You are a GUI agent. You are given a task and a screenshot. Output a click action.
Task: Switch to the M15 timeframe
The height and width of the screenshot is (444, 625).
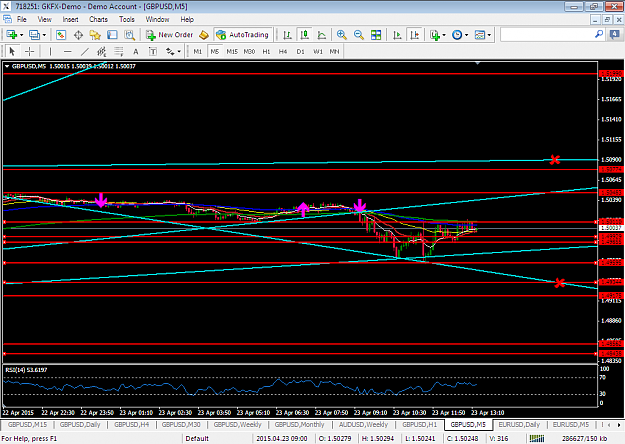click(x=232, y=51)
